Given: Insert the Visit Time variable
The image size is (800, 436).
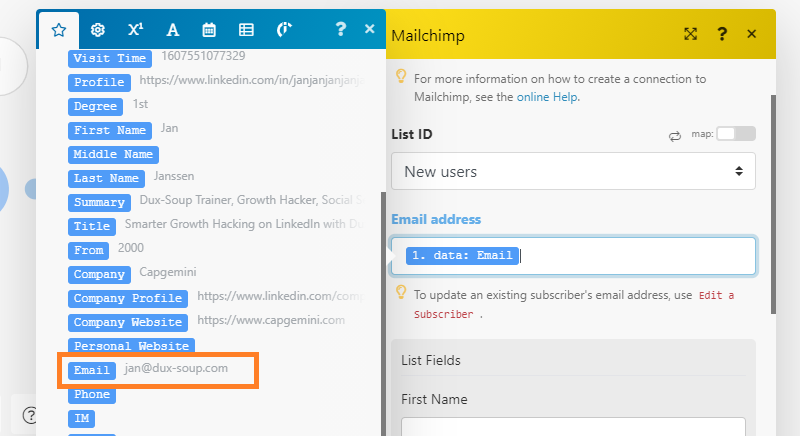Looking at the screenshot, I should [110, 58].
